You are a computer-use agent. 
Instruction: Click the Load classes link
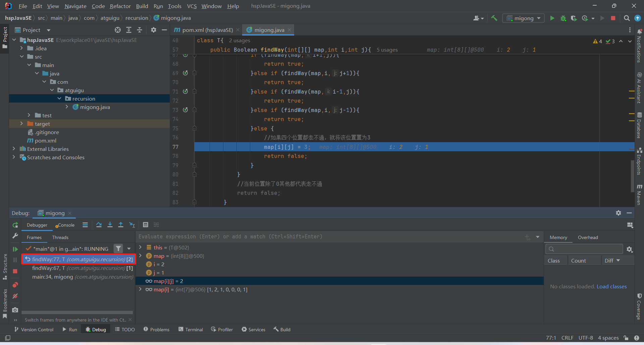tap(611, 286)
